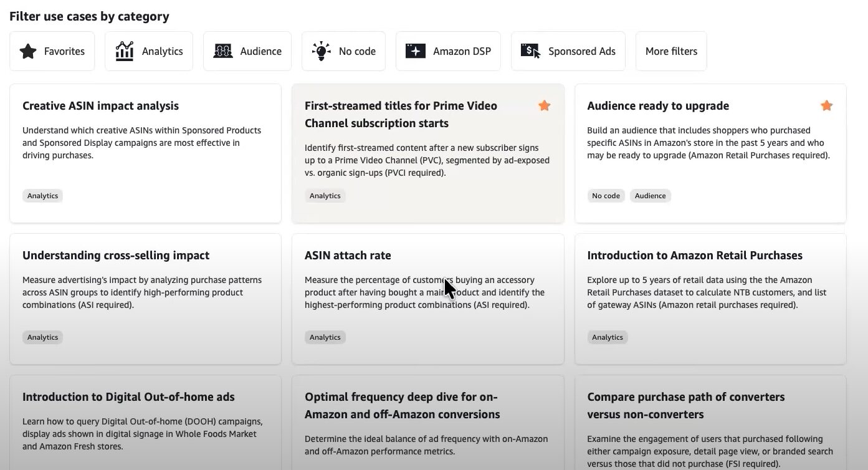Open Introduction to Amazon Retail Purchases
The image size is (868, 470).
[694, 256]
